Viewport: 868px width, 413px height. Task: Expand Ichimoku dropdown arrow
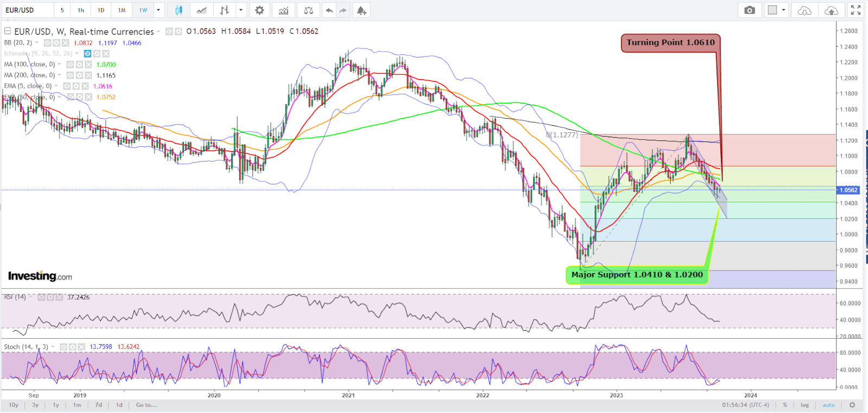coord(77,54)
